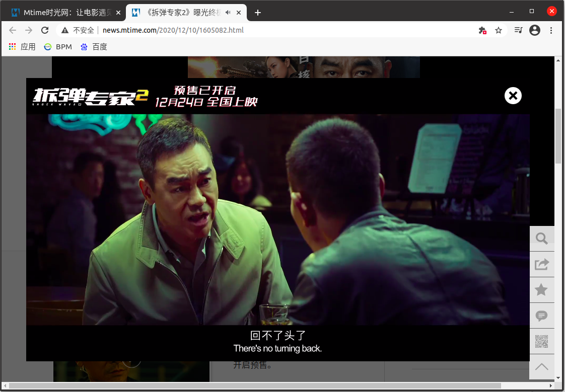565x392 pixels.
Task: Jump back to top with chevron icon
Action: (541, 367)
